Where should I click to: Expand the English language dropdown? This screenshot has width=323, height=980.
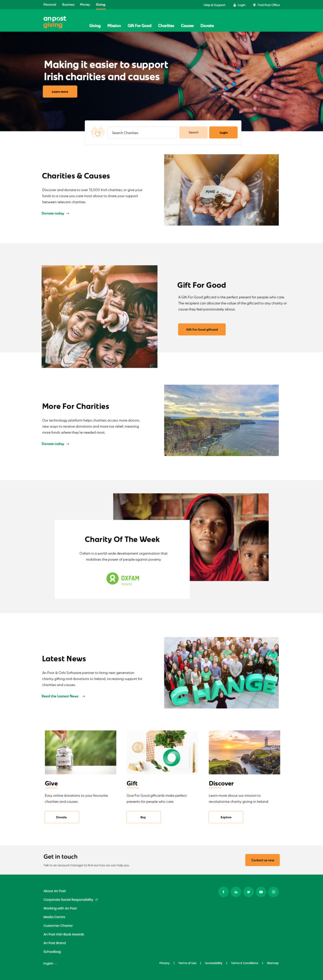50,963
